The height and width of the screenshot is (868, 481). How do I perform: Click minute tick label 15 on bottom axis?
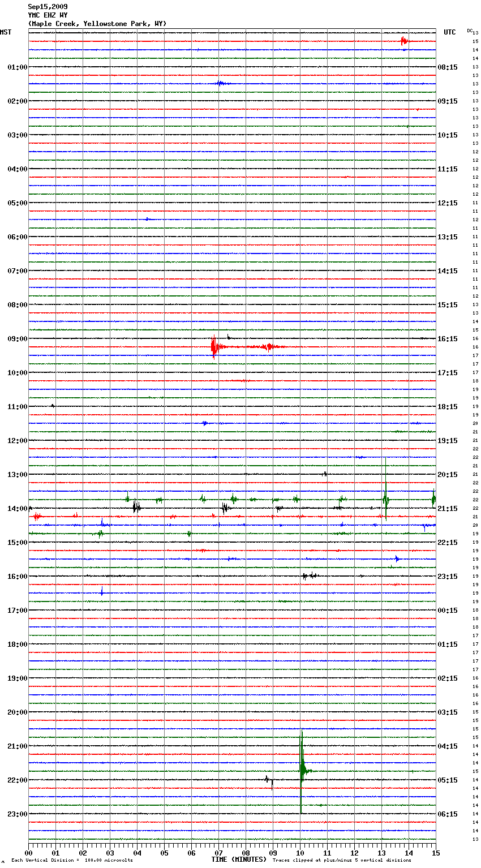pos(435,853)
